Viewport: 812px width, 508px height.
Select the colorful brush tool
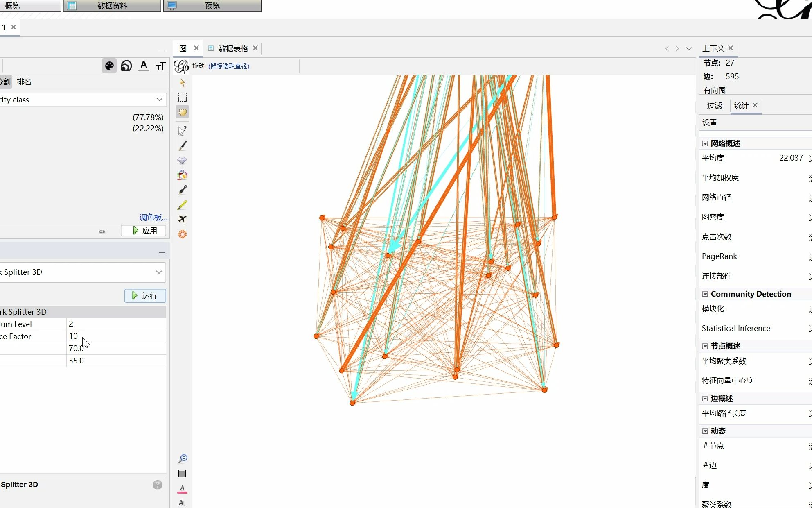(x=182, y=175)
